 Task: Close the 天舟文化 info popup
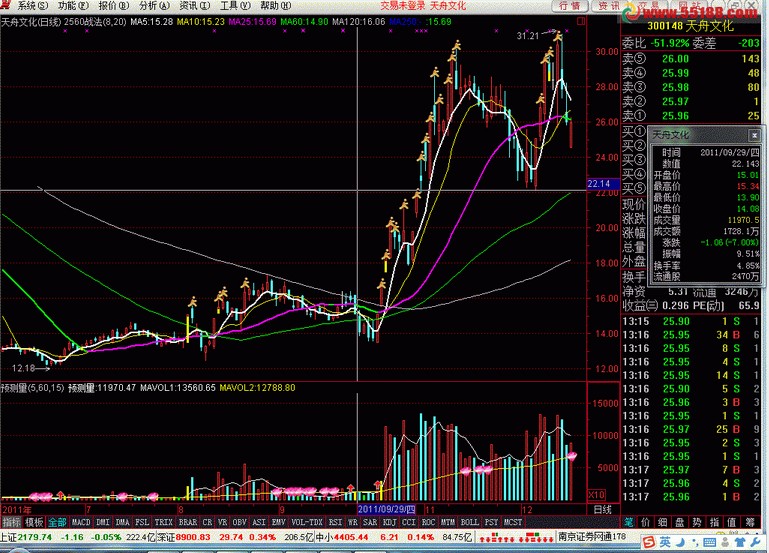pos(753,133)
